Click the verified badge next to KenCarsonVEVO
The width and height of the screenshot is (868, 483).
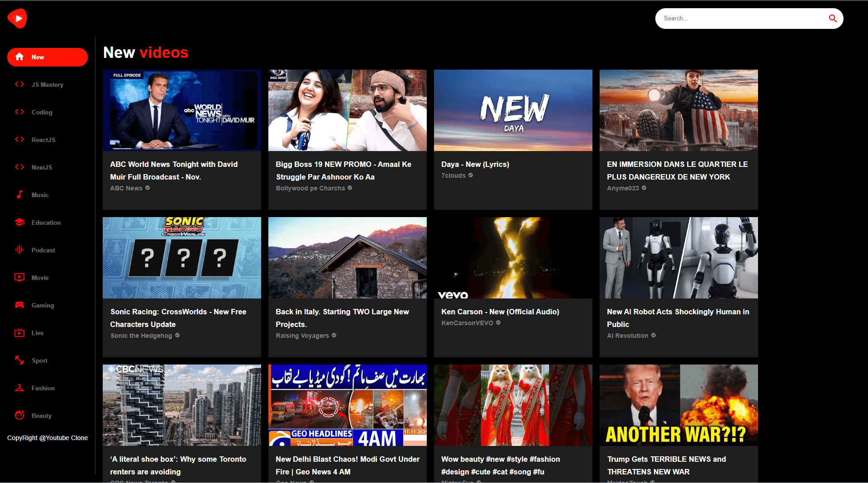click(x=498, y=323)
